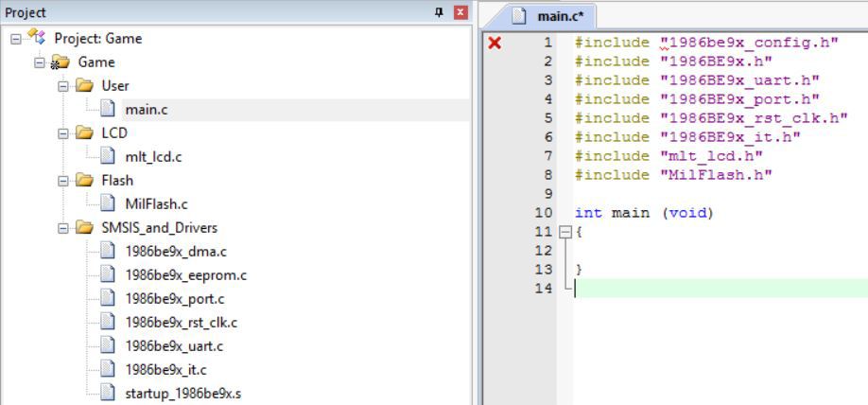Click file icon beside 1986be9x_port.c
The image size is (868, 405).
point(108,298)
